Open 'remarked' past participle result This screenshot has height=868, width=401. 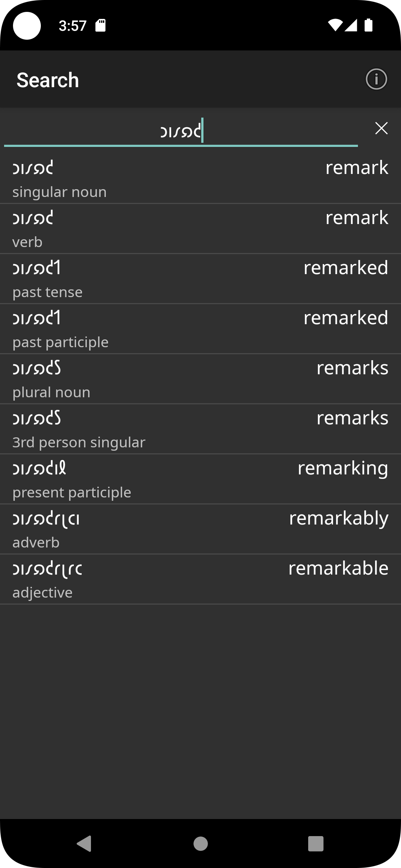(x=200, y=329)
